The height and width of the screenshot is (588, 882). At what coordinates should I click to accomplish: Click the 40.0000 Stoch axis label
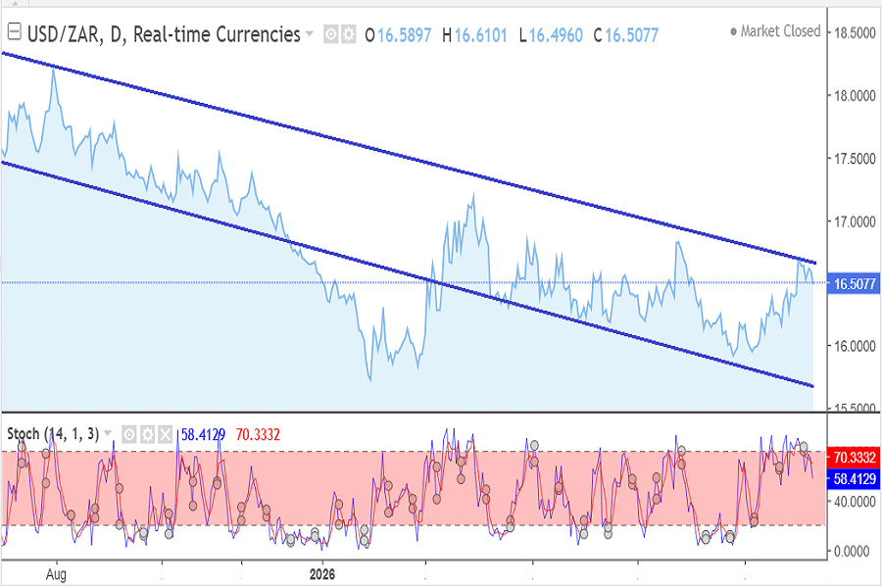coord(855,502)
